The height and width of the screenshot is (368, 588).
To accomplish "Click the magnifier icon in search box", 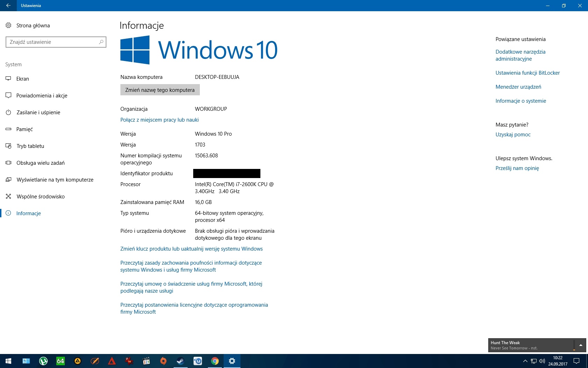I will pyautogui.click(x=101, y=42).
